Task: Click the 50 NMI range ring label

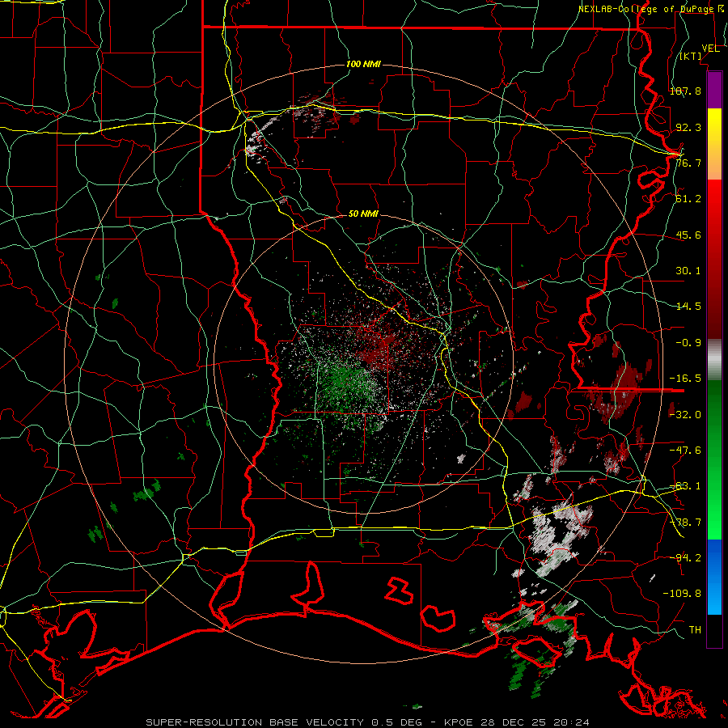Action: click(363, 214)
